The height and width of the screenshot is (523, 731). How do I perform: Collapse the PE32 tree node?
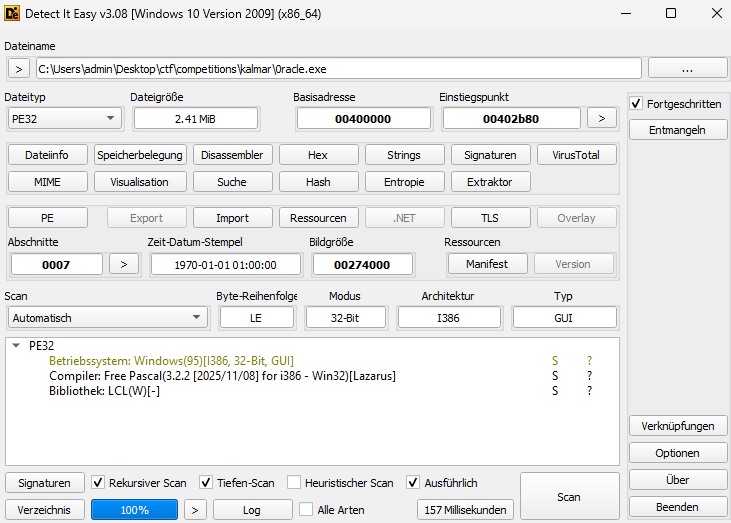point(16,345)
